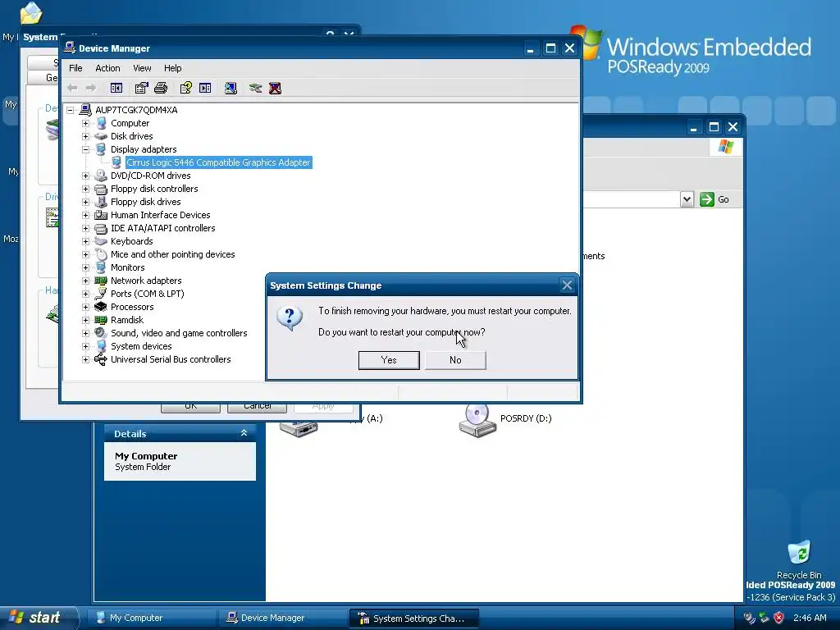Expand the Disk drives tree node
This screenshot has height=630, width=840.
[85, 137]
